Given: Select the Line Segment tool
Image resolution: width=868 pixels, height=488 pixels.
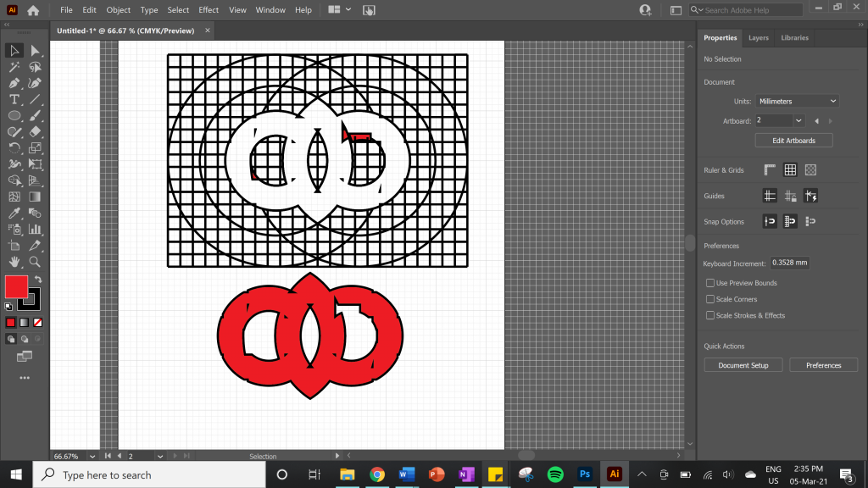Looking at the screenshot, I should pyautogui.click(x=35, y=100).
